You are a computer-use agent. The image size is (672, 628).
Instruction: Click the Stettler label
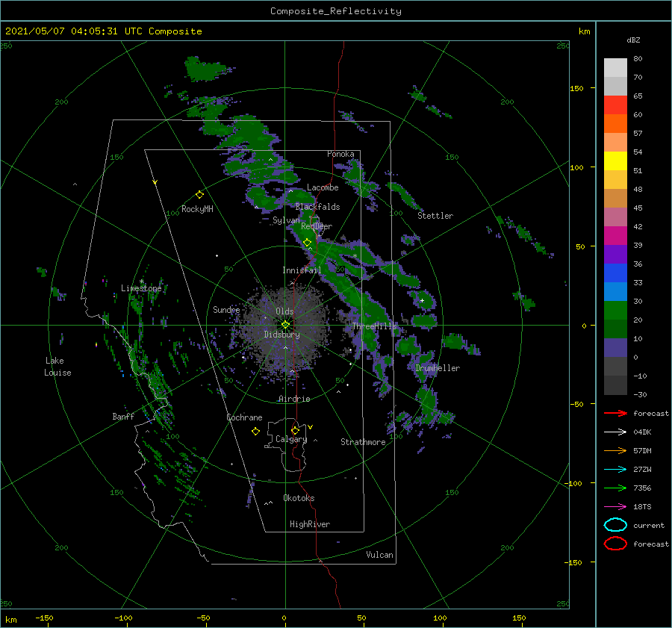pyautogui.click(x=435, y=216)
